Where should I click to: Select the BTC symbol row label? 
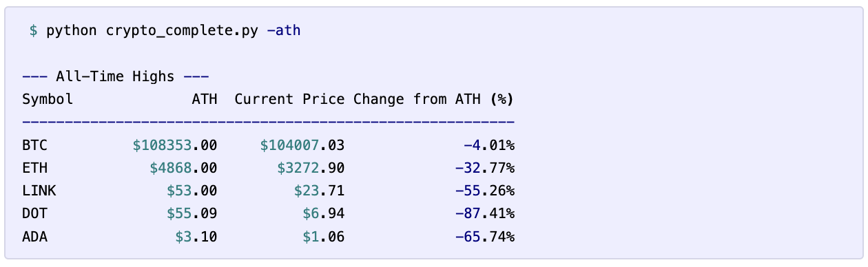[34, 145]
